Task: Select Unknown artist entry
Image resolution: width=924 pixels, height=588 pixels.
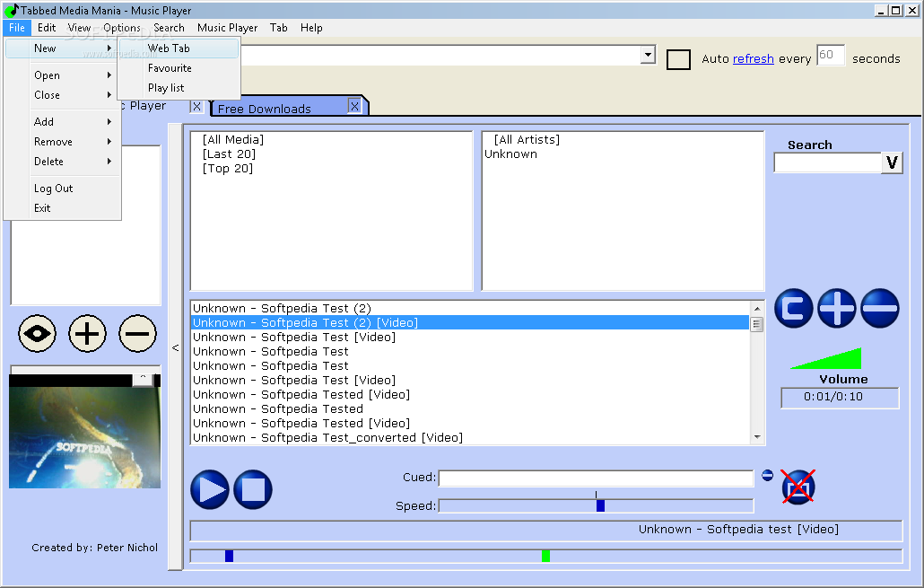Action: pos(511,154)
